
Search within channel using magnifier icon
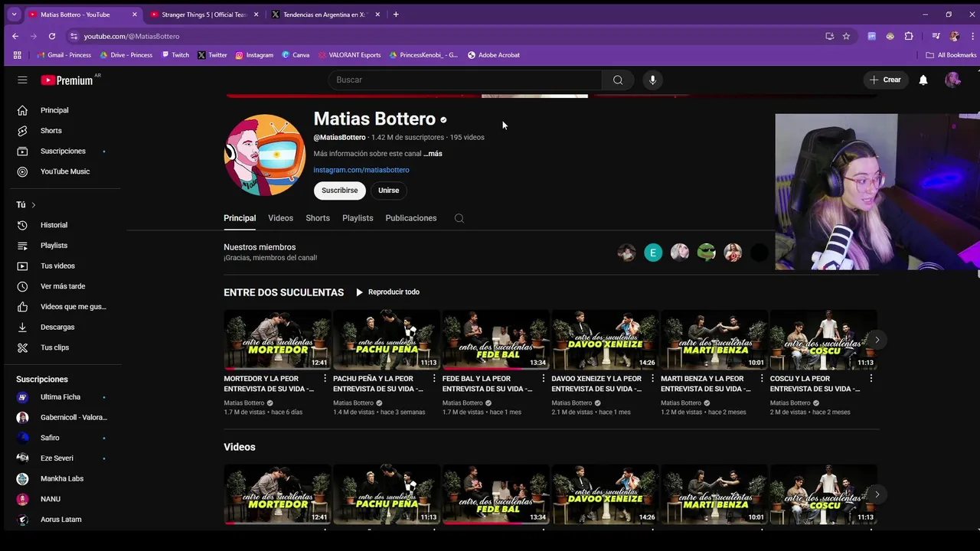click(x=459, y=218)
